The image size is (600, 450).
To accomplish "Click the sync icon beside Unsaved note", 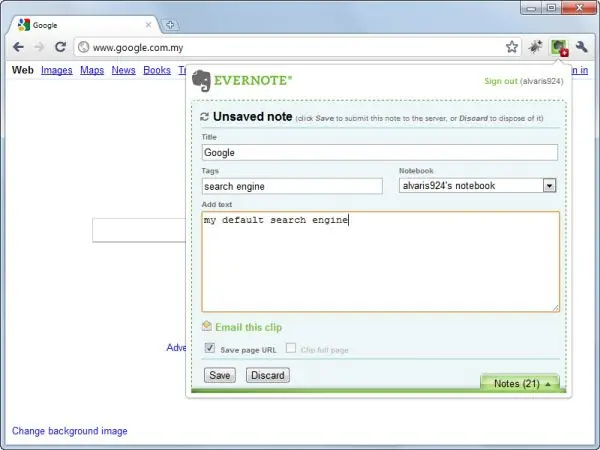I will [x=204, y=117].
